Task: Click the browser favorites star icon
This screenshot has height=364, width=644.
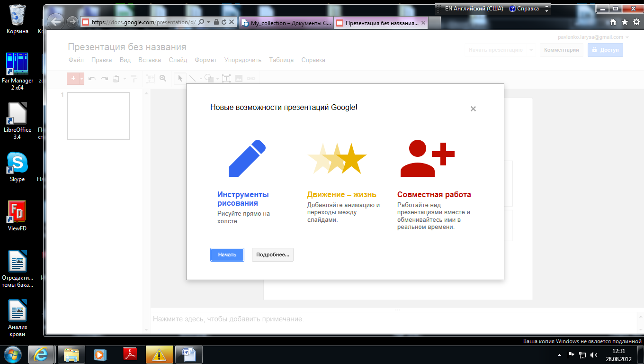Action: tap(625, 22)
